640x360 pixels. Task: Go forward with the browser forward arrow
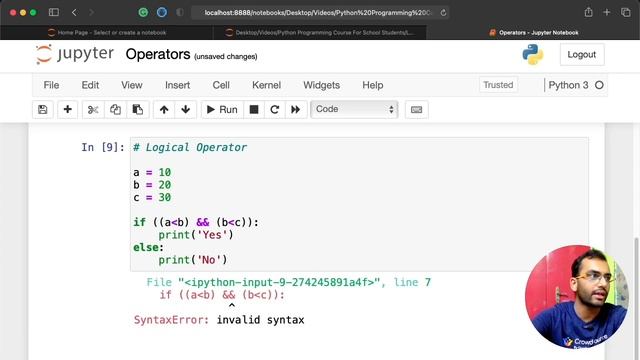pyautogui.click(x=91, y=13)
